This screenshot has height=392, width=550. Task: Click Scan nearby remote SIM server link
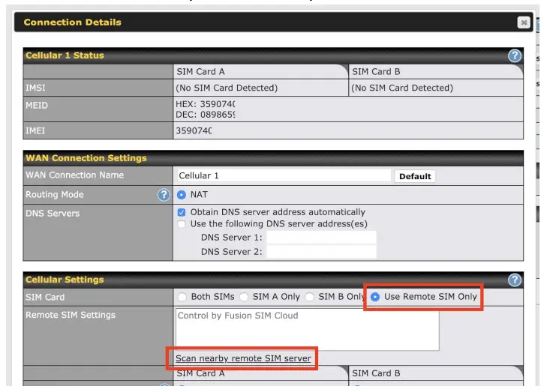pos(243,358)
